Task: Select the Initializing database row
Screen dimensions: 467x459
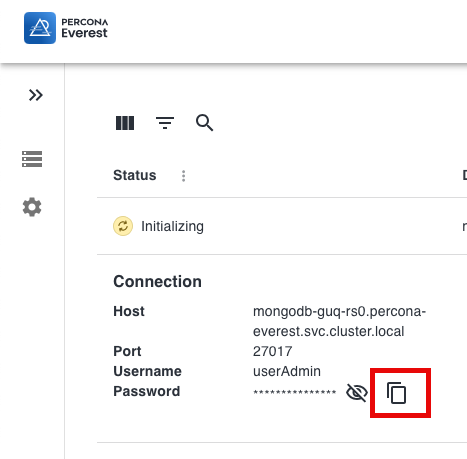Action: (x=282, y=226)
